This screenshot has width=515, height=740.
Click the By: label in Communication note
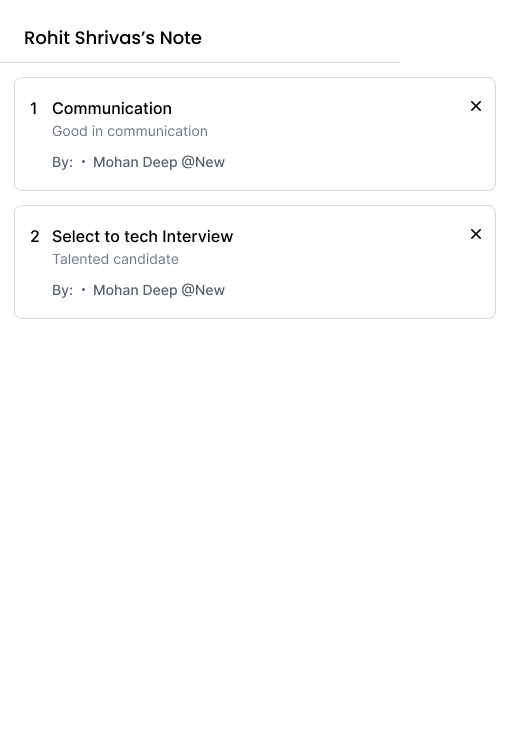tap(62, 162)
